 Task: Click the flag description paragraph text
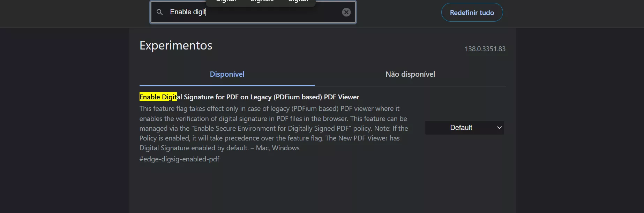pos(274,128)
